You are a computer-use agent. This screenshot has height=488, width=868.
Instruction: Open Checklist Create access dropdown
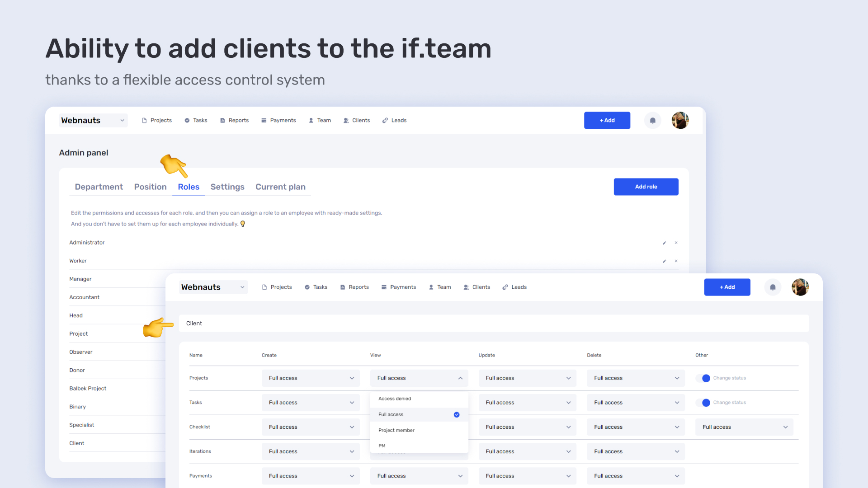(x=311, y=427)
